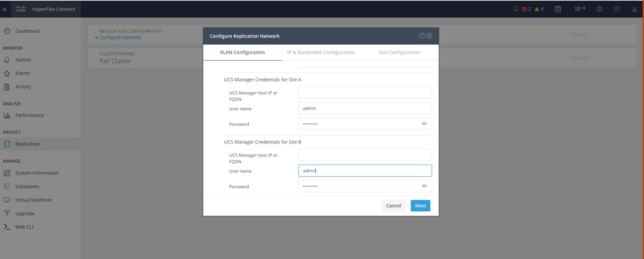
Task: Select Replication under Protect
Action: click(x=28, y=144)
